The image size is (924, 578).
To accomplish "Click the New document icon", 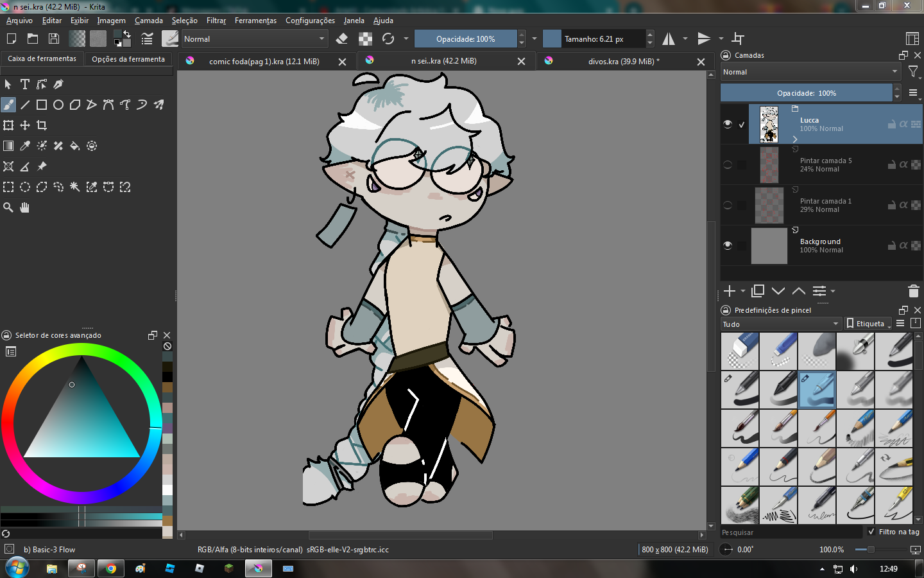I will (12, 39).
